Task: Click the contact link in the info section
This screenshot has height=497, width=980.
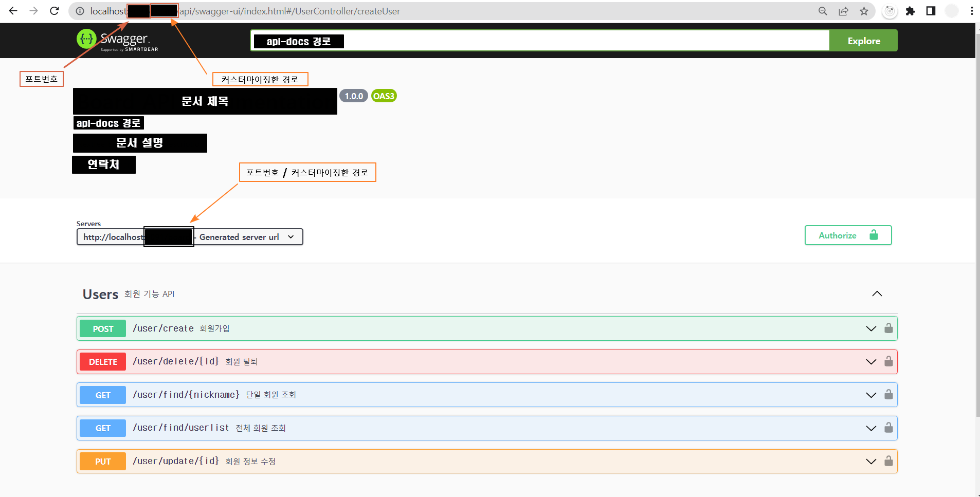Action: point(104,164)
